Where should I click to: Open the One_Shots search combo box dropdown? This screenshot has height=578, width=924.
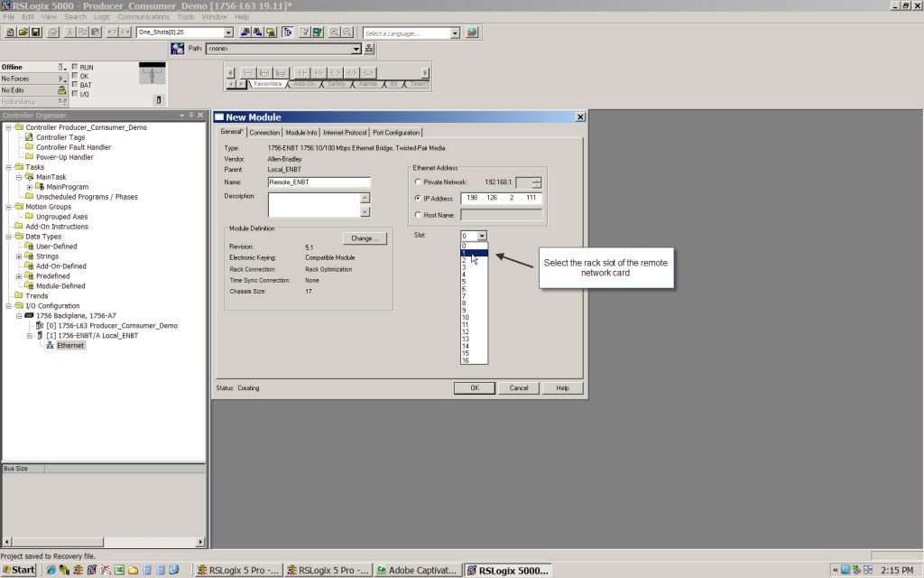[228, 33]
